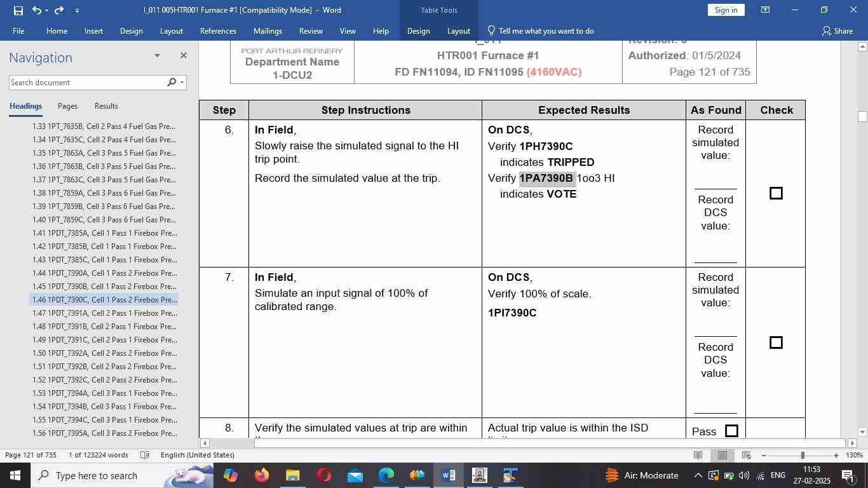The width and height of the screenshot is (868, 488).
Task: Open search options dropdown arrow
Action: 182,82
